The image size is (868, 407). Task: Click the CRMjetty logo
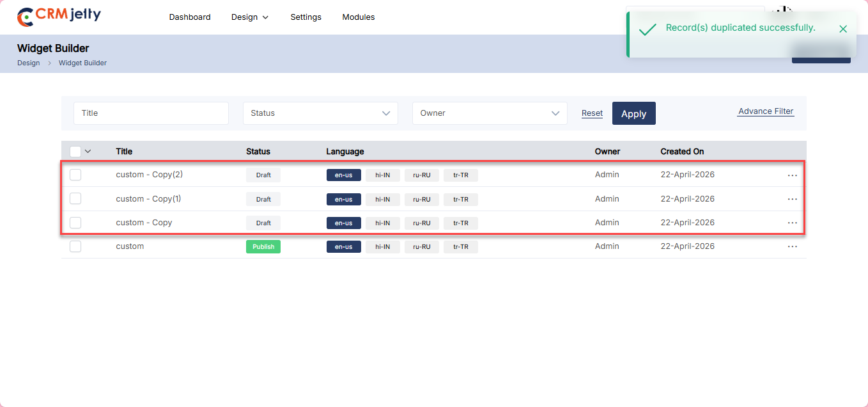[59, 17]
